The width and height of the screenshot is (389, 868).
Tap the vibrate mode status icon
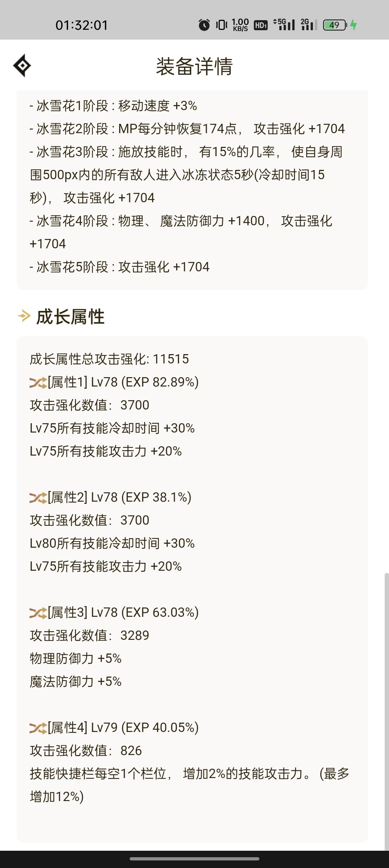pos(222,25)
